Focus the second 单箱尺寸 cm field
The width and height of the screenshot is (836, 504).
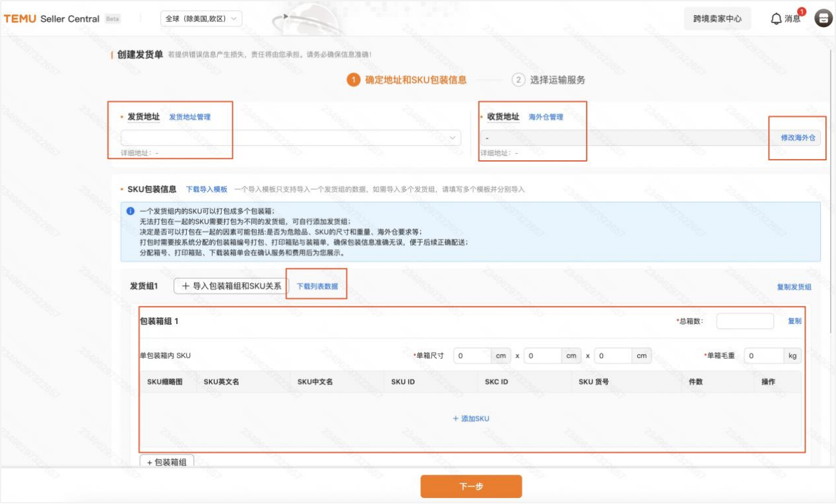coord(543,356)
